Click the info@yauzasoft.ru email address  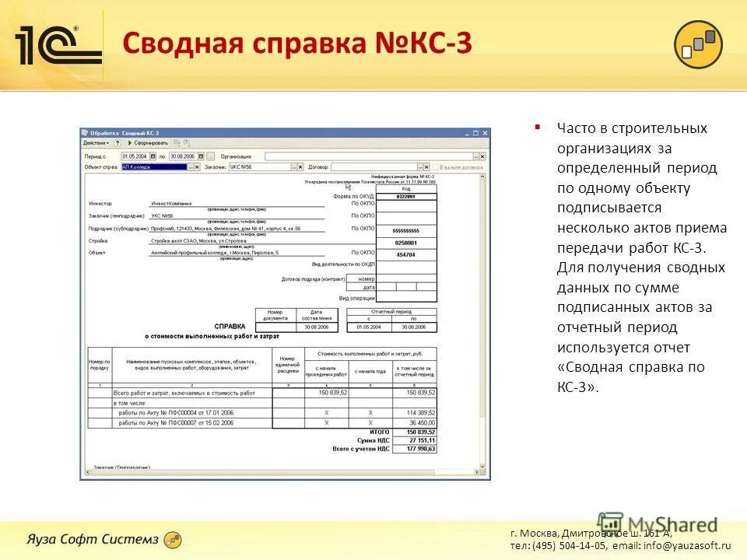[687, 546]
